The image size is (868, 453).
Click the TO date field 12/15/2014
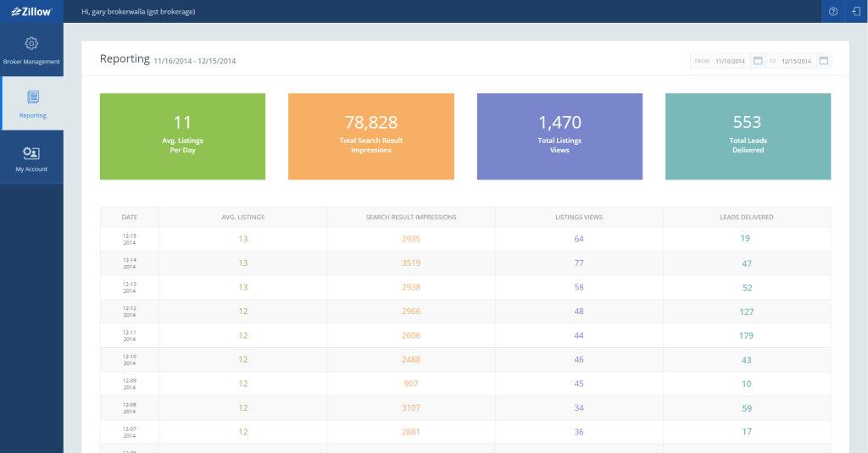click(x=796, y=61)
